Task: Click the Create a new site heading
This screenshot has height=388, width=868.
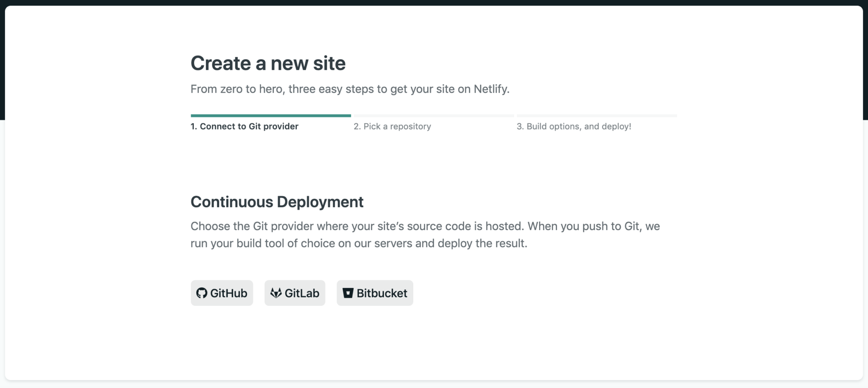Action: (x=268, y=64)
